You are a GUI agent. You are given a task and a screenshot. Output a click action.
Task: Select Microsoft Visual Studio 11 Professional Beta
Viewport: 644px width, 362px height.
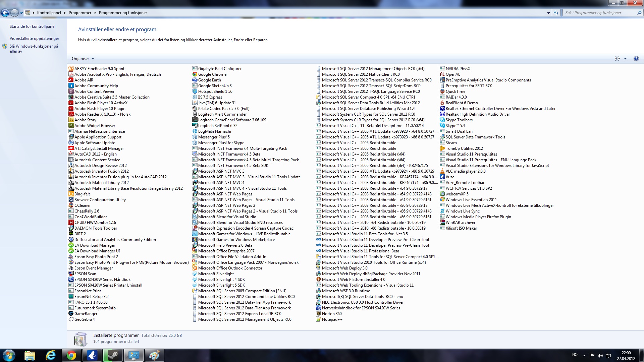(358, 251)
